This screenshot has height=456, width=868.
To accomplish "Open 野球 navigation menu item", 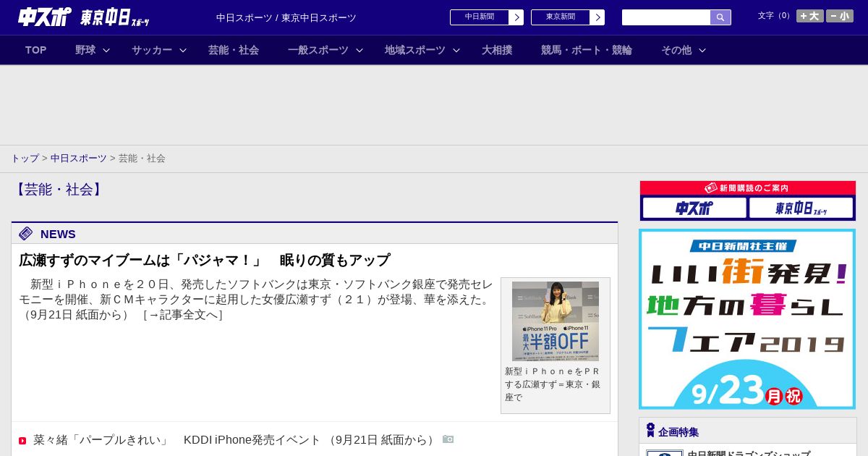I will tap(85, 50).
